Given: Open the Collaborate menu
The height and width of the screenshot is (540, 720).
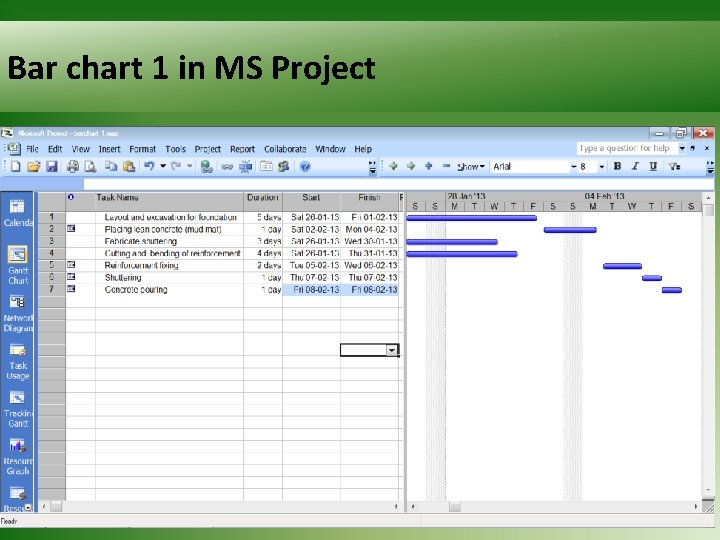Looking at the screenshot, I should click(285, 149).
